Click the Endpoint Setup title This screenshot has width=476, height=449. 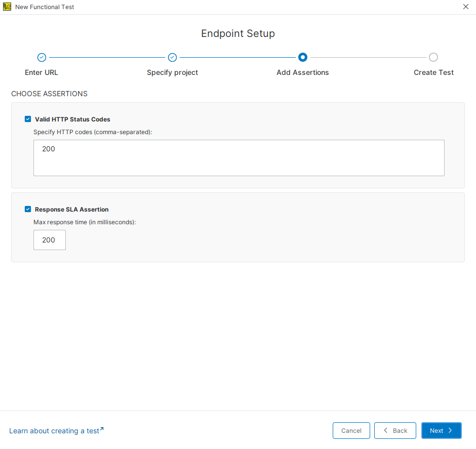(x=238, y=33)
